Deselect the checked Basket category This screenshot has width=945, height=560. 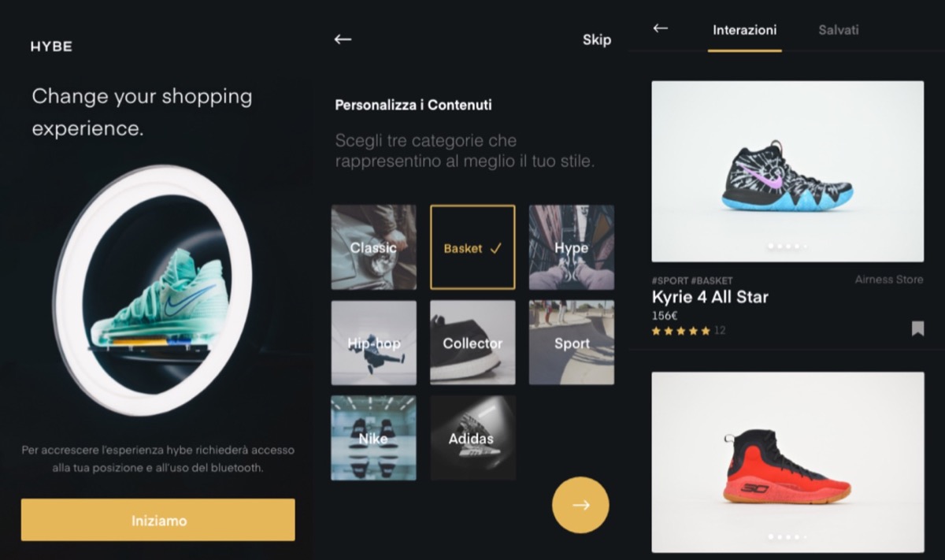click(x=472, y=247)
